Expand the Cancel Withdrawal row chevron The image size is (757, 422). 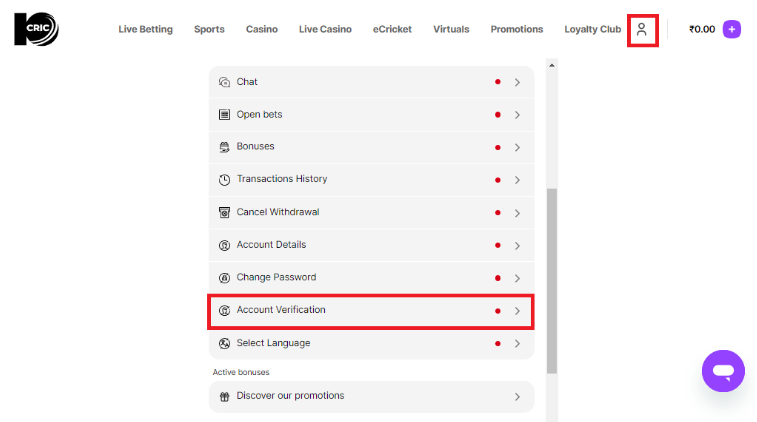click(517, 213)
